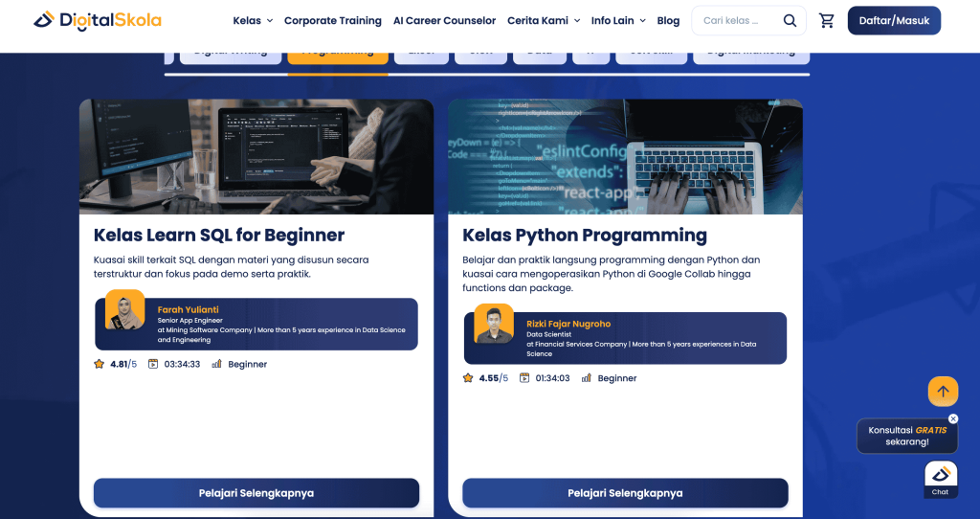
Task: Click the 03:34:33 duration text
Action: (182, 364)
